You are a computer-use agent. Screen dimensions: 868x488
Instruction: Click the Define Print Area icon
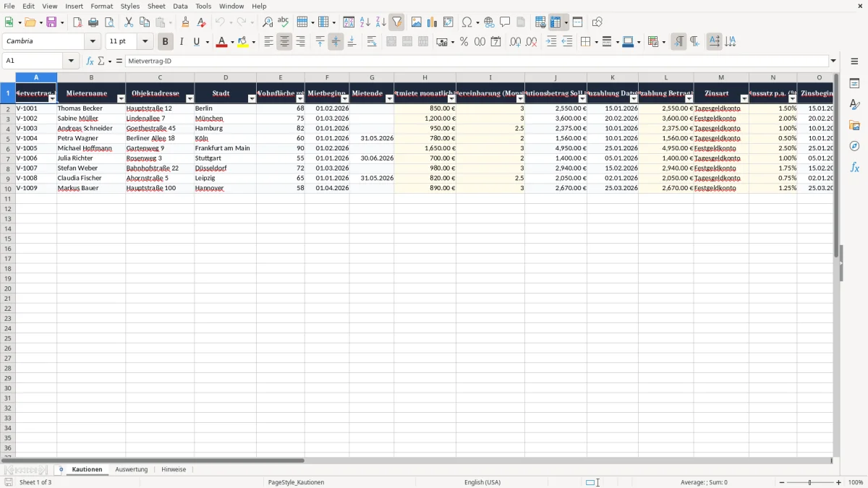(x=540, y=22)
